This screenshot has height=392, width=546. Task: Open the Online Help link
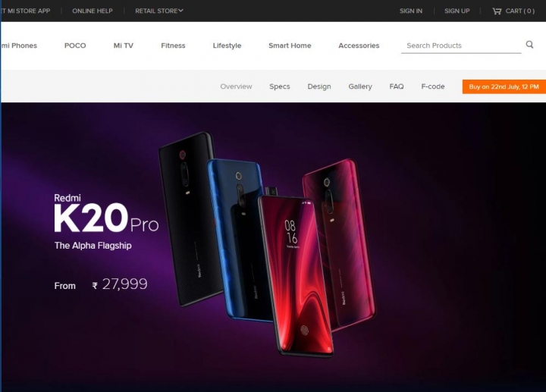tap(93, 11)
